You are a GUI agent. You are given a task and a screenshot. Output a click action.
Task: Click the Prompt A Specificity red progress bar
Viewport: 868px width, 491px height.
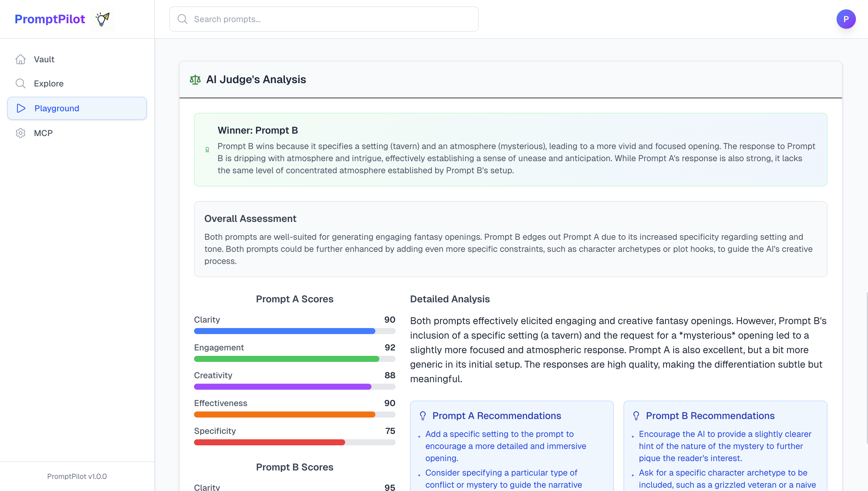point(294,442)
